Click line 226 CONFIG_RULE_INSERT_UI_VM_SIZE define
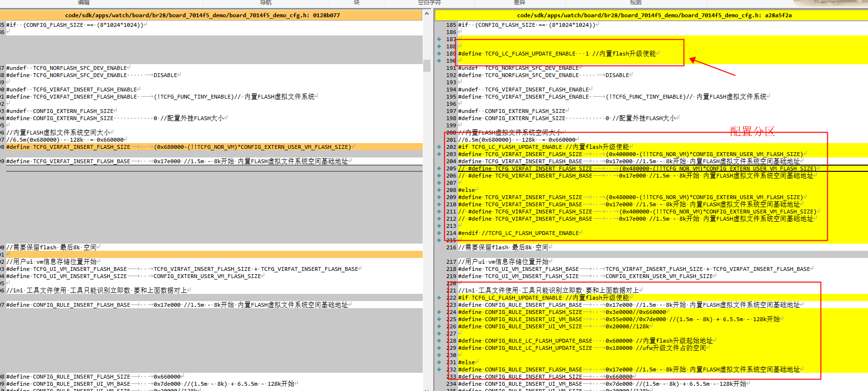The image size is (868, 391). 554,326
